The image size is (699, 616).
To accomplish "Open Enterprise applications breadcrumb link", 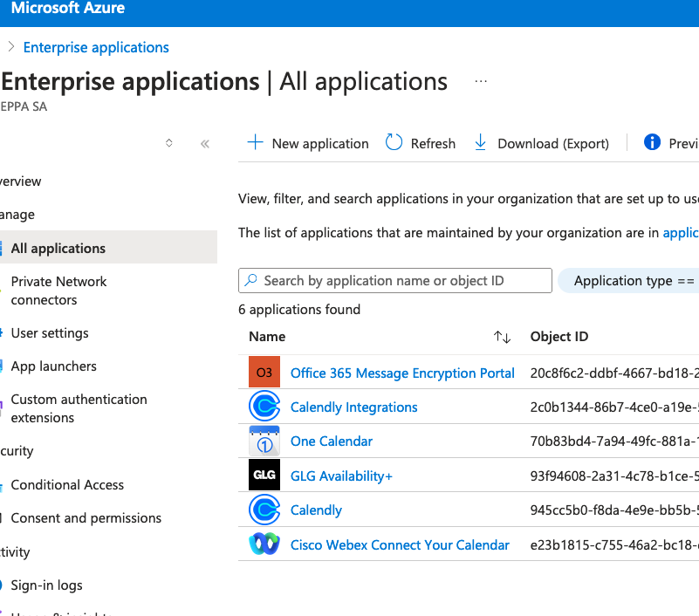I will 96,47.
